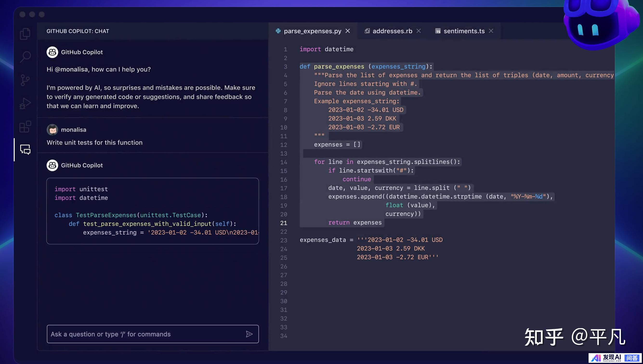Close the parse_expenses.py tab
This screenshot has width=643, height=364.
click(x=348, y=31)
